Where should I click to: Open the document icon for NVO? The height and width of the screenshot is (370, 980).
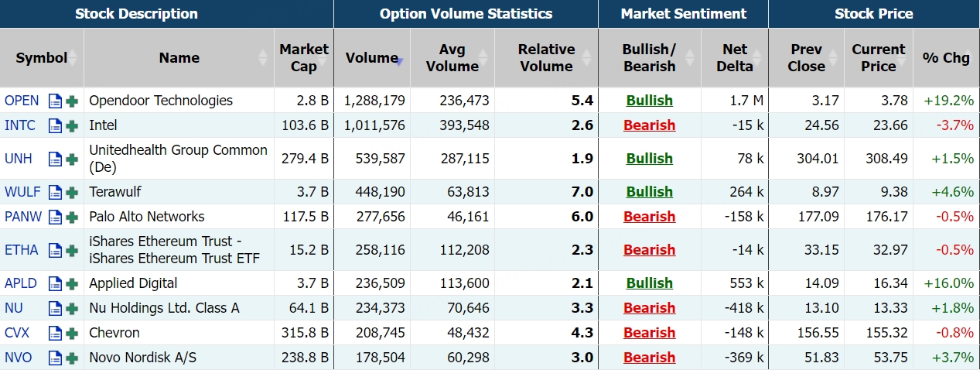pyautogui.click(x=55, y=358)
